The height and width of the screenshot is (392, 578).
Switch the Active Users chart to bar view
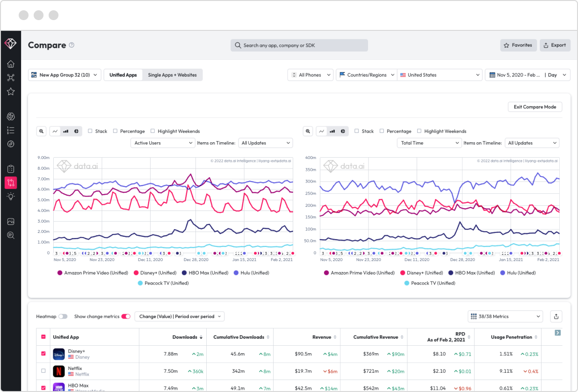[x=66, y=131]
